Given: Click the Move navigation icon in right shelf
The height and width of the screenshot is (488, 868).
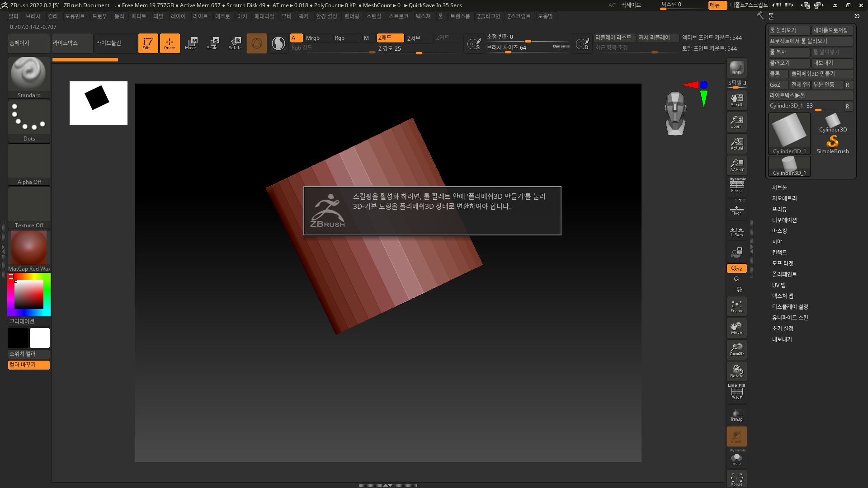Looking at the screenshot, I should pos(736,328).
